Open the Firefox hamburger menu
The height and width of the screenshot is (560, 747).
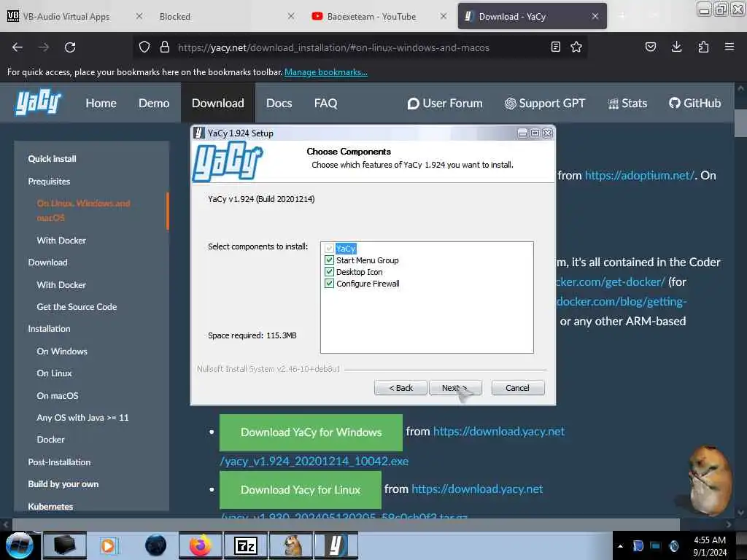point(729,47)
